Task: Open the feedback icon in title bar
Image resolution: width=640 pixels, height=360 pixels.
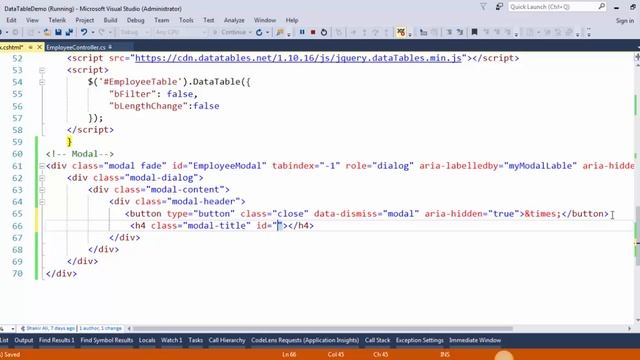Action: coord(499,7)
